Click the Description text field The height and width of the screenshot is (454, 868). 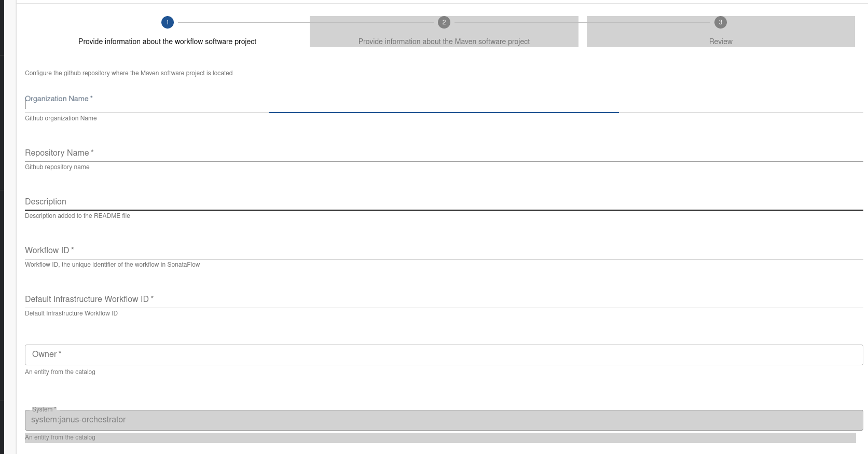444,202
